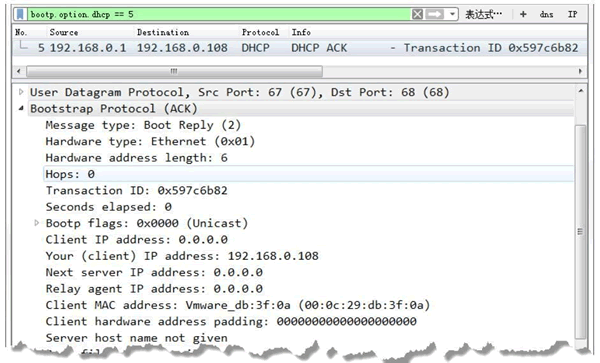Click the packet list horizontal scrollbar thumb

point(174,71)
